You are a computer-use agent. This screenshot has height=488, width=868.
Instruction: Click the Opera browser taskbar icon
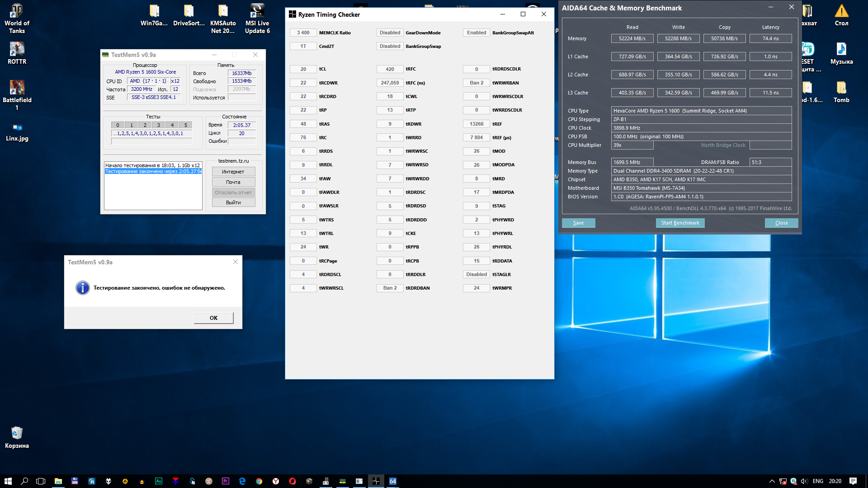click(292, 481)
